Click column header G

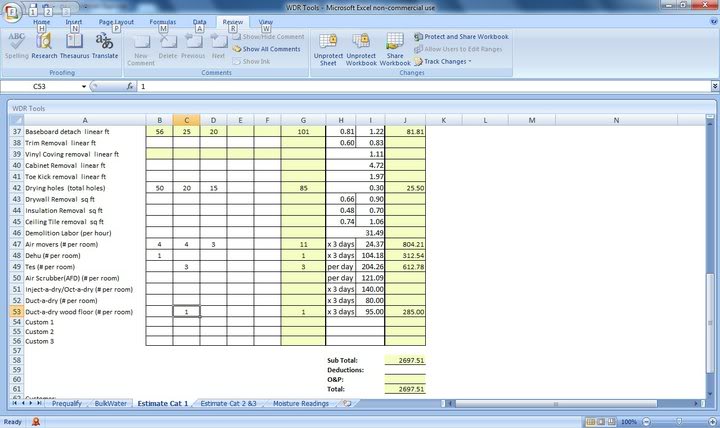(x=302, y=120)
